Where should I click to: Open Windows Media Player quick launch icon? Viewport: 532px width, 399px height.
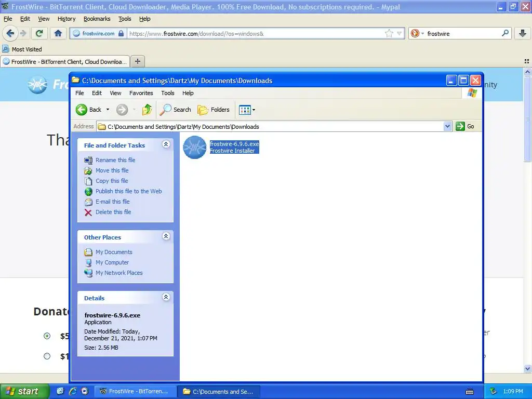(x=85, y=391)
